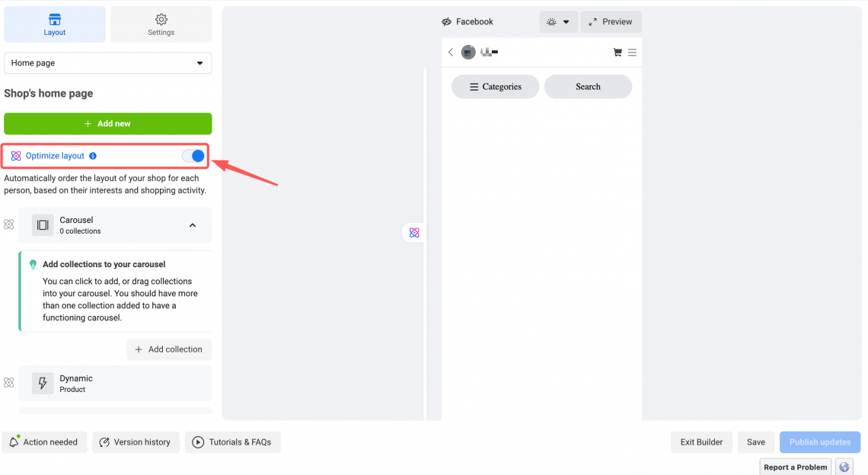
Task: Switch to the Settings tab
Action: [161, 24]
